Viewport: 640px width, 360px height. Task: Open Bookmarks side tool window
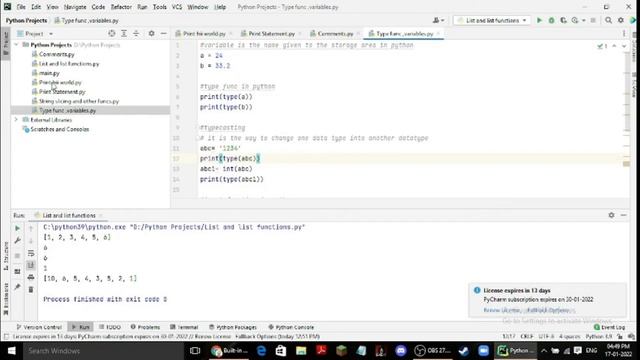click(x=6, y=299)
